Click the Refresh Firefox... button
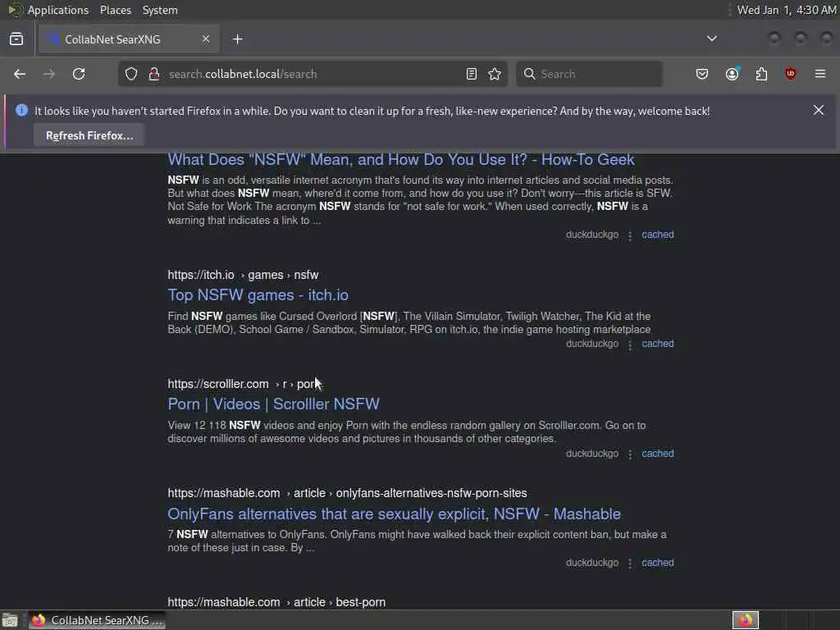Image resolution: width=840 pixels, height=630 pixels. [89, 135]
